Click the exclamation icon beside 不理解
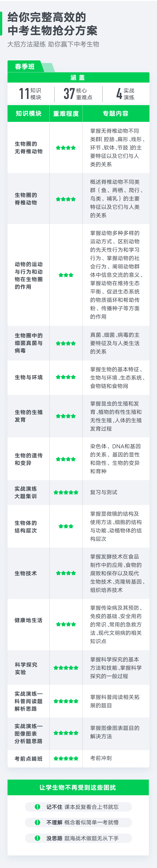The image size is (157, 868). click(x=37, y=822)
